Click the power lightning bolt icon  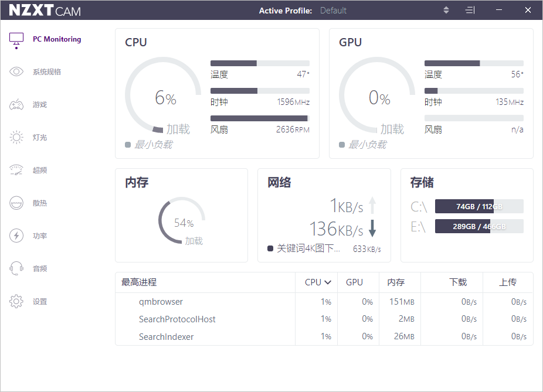16,236
